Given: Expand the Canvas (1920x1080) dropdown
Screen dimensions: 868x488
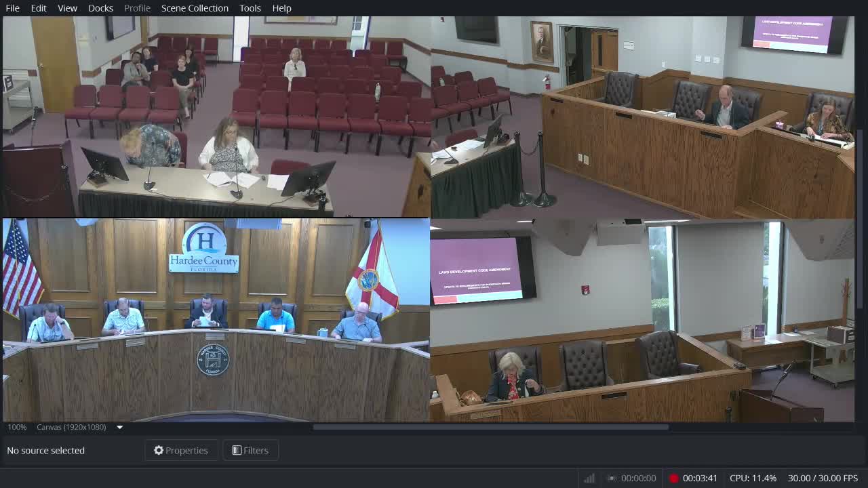Looking at the screenshot, I should tap(119, 427).
